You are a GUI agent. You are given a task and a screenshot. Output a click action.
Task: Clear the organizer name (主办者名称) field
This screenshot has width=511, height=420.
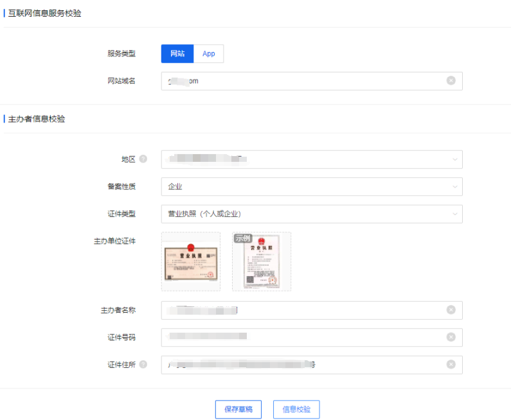pyautogui.click(x=451, y=310)
